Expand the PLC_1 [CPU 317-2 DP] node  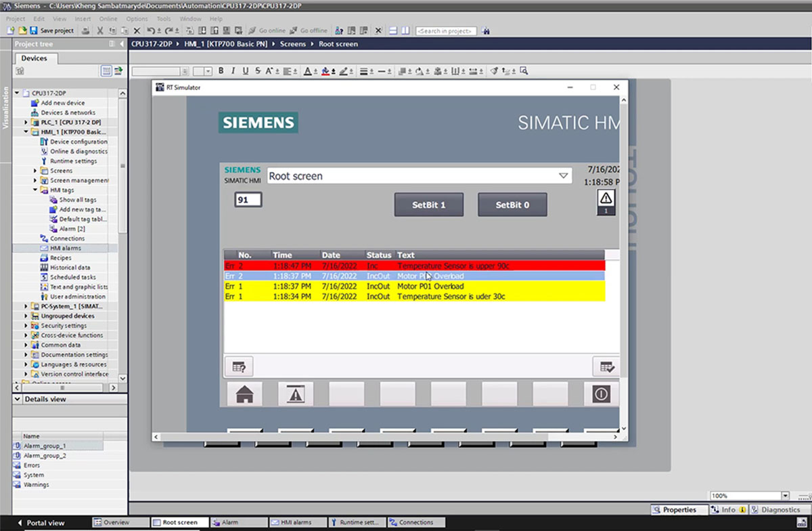pyautogui.click(x=26, y=123)
